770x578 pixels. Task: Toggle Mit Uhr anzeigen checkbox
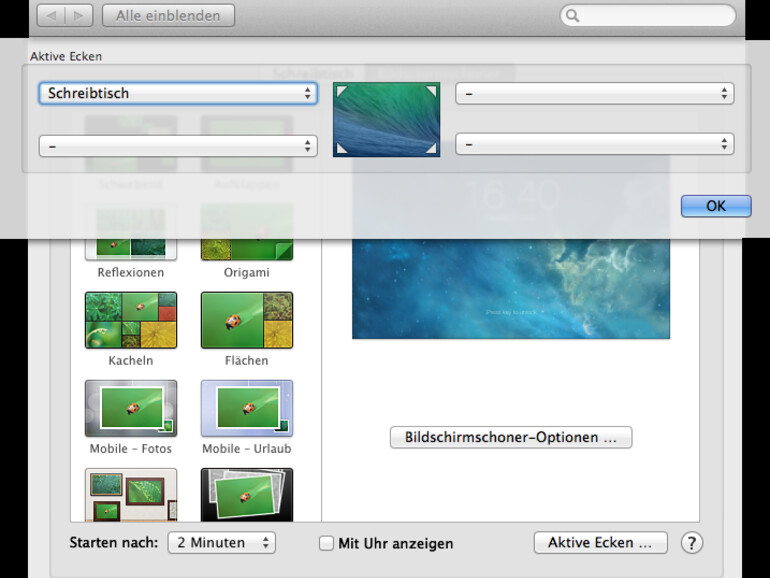pos(326,543)
